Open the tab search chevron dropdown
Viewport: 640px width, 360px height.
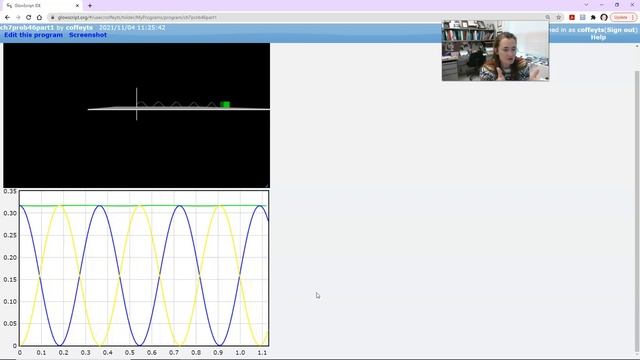point(586,5)
